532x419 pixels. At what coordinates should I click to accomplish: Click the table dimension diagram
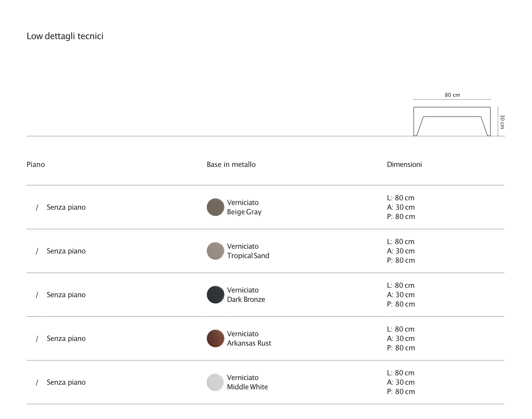coord(452,121)
